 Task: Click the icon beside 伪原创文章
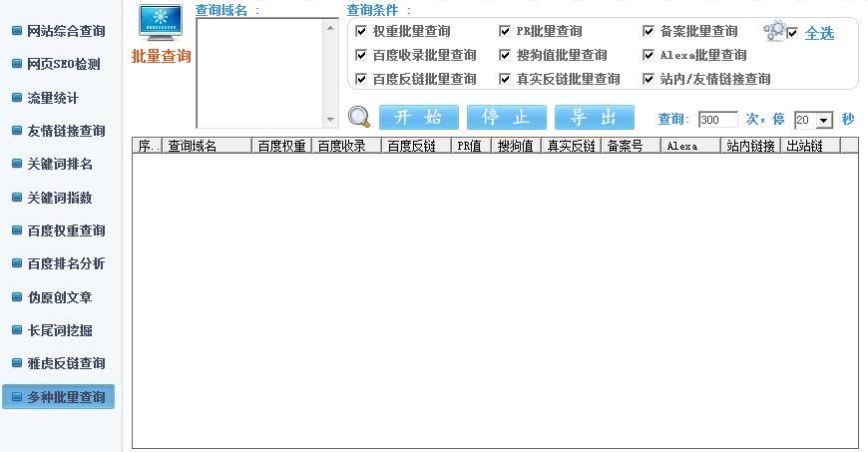(x=16, y=297)
